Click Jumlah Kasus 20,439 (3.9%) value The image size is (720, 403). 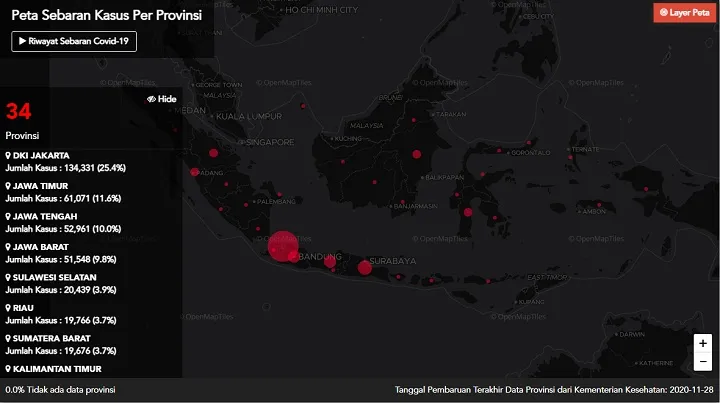(61, 290)
